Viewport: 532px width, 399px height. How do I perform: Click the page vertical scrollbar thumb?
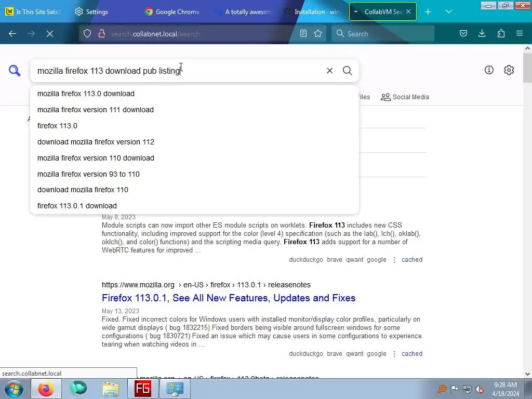[x=527, y=68]
